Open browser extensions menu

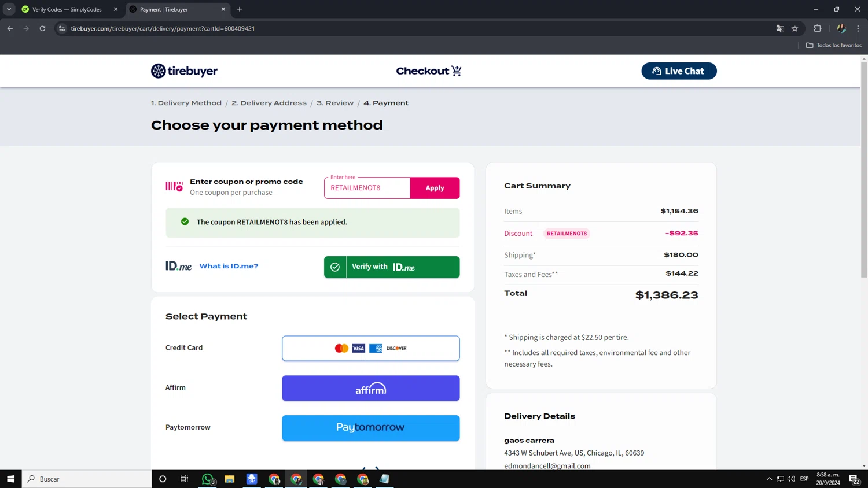(x=818, y=28)
